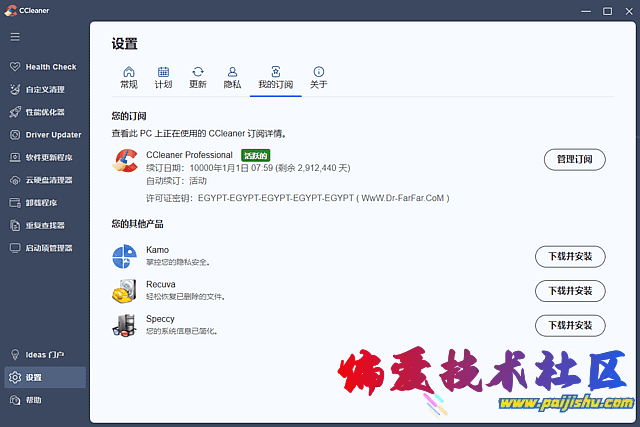Download and install Kamo
This screenshot has width=640, height=427.
(570, 256)
